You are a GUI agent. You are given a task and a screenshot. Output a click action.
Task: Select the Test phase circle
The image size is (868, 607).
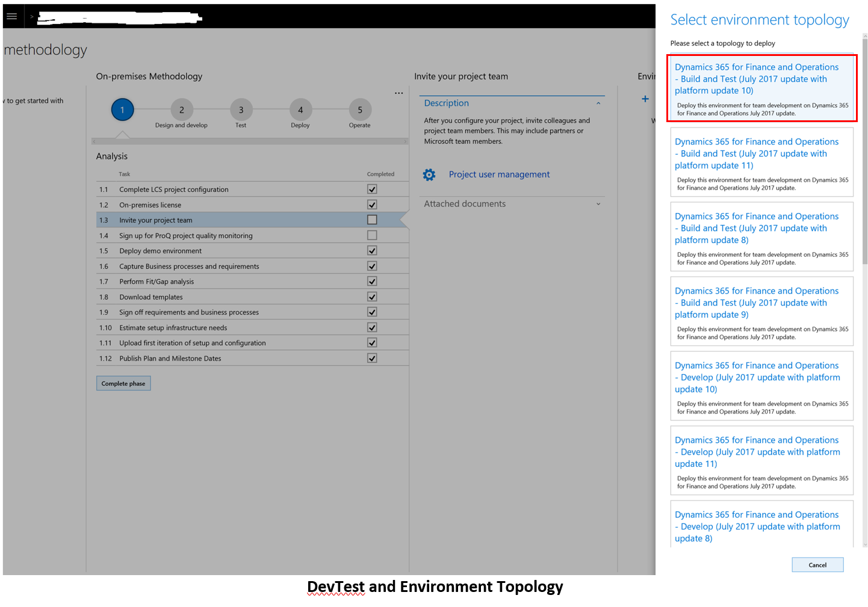click(x=241, y=109)
